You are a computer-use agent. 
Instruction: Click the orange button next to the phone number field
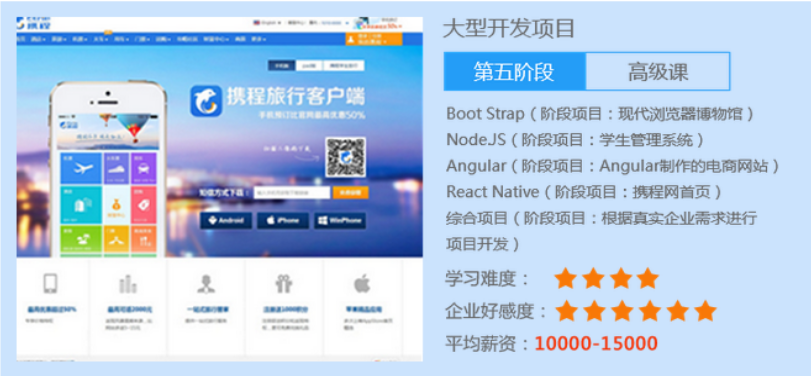coord(351,193)
